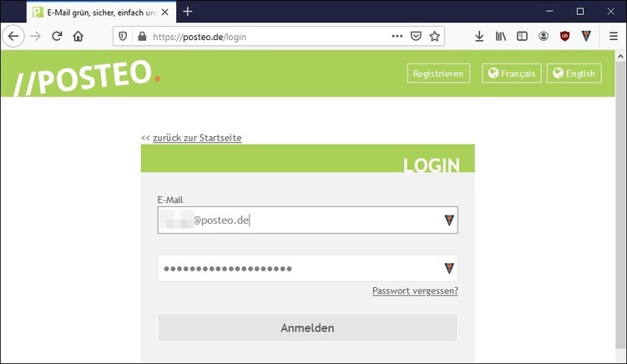The height and width of the screenshot is (364, 627).
Task: Go to the browser home page
Action: 78,37
